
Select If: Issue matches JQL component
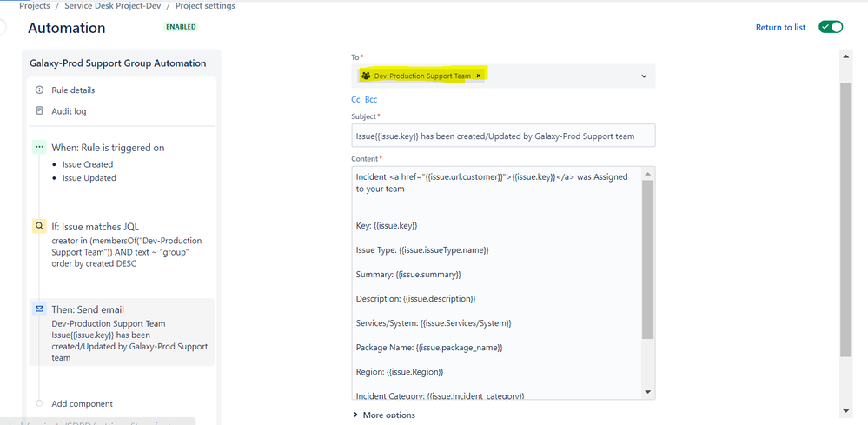pyautogui.click(x=96, y=226)
